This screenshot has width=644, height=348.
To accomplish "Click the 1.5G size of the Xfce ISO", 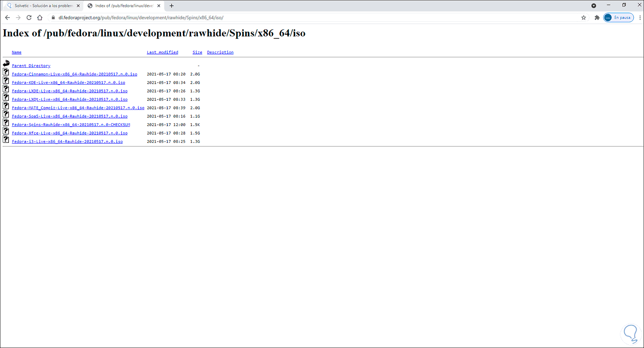I will point(195,133).
